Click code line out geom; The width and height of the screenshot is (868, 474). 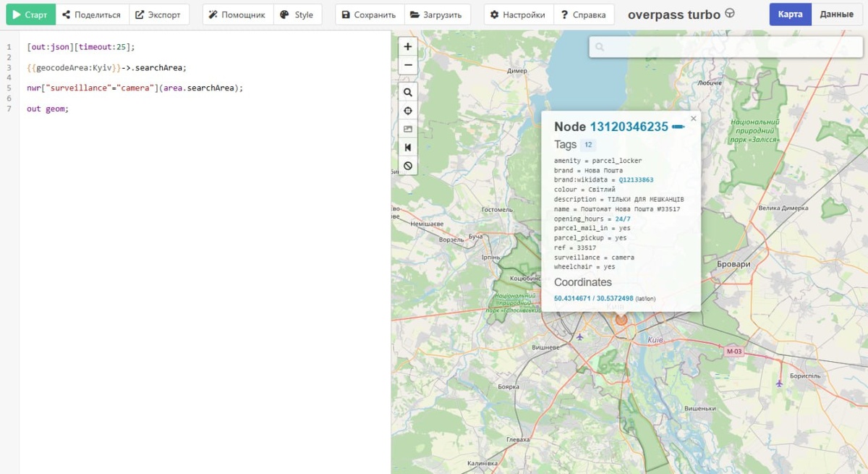point(47,109)
